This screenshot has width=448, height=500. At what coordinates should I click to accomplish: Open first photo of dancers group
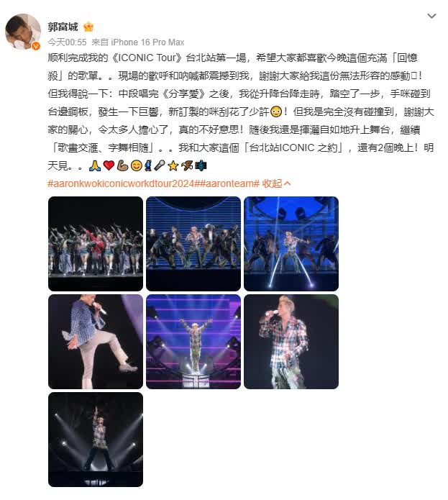pos(96,244)
